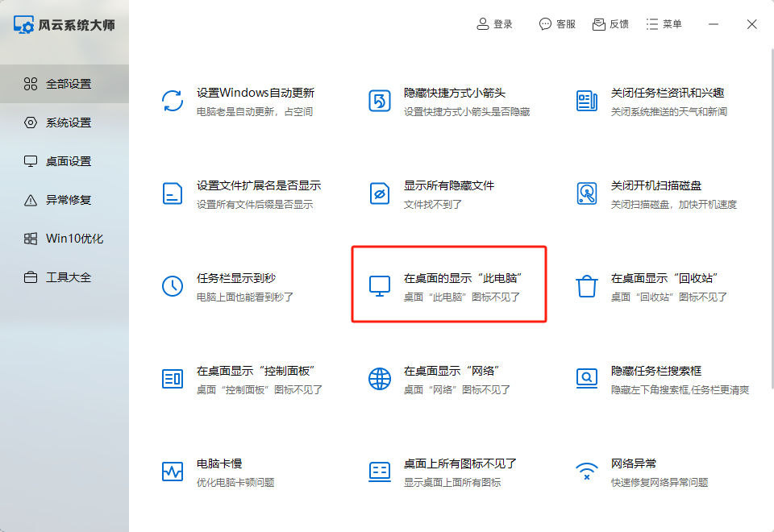Viewport: 774px width, 532px height.
Task: Click the 登录 user icon
Action: coord(482,23)
